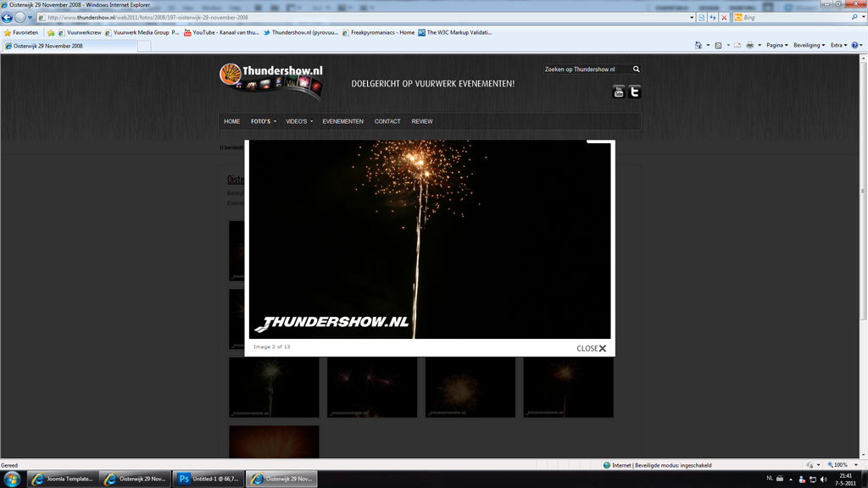Open the search provider dropdown arrow

[x=863, y=18]
